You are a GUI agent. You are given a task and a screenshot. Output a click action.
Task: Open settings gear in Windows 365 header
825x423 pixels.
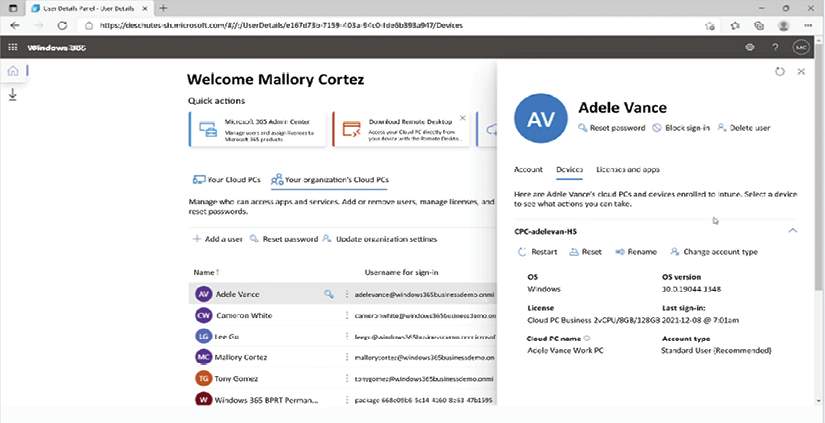pos(750,47)
